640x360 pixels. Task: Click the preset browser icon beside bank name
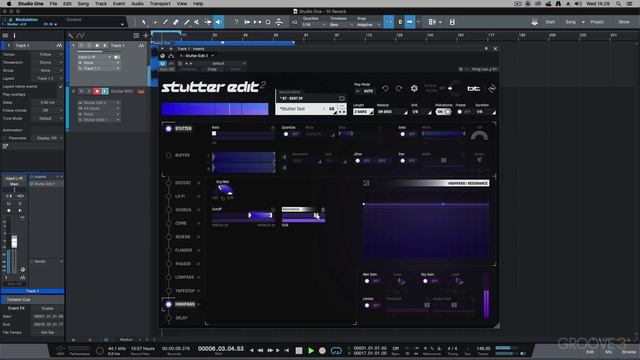tap(342, 98)
